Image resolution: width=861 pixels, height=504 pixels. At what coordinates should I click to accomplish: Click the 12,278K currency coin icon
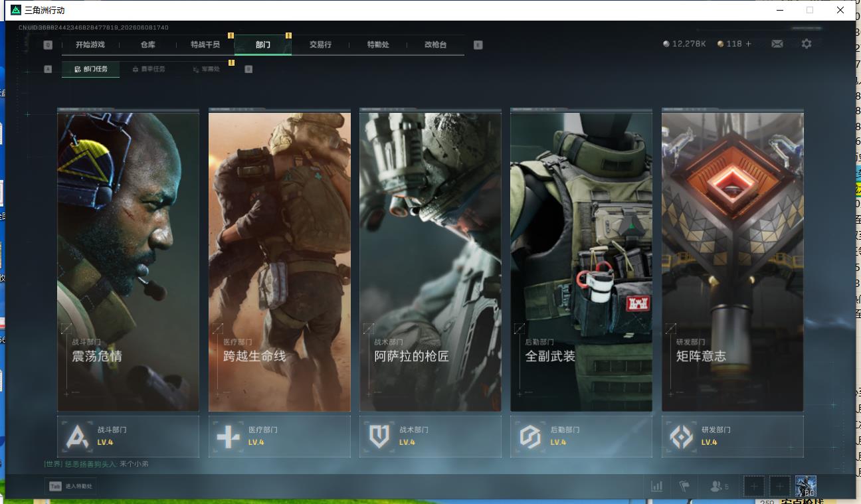point(666,44)
